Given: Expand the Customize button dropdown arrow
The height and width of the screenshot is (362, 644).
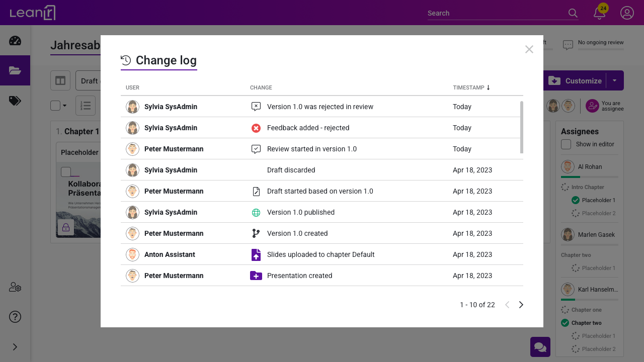Looking at the screenshot, I should (x=615, y=80).
